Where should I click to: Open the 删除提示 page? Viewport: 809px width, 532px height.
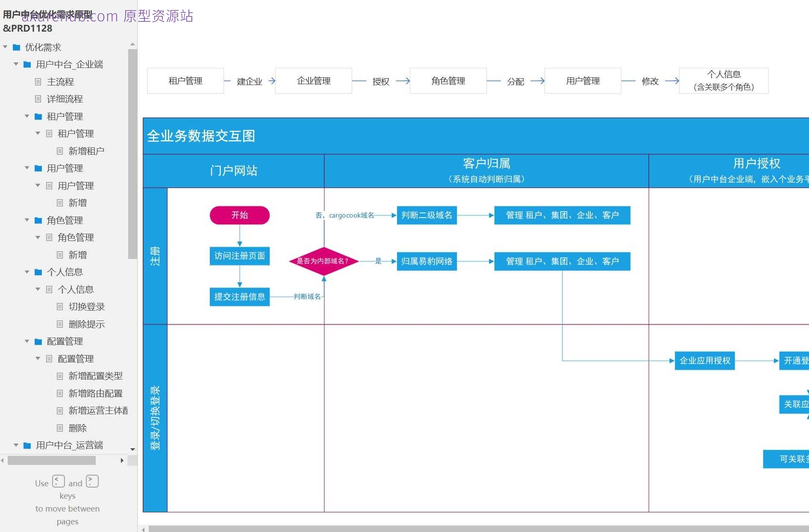point(87,324)
